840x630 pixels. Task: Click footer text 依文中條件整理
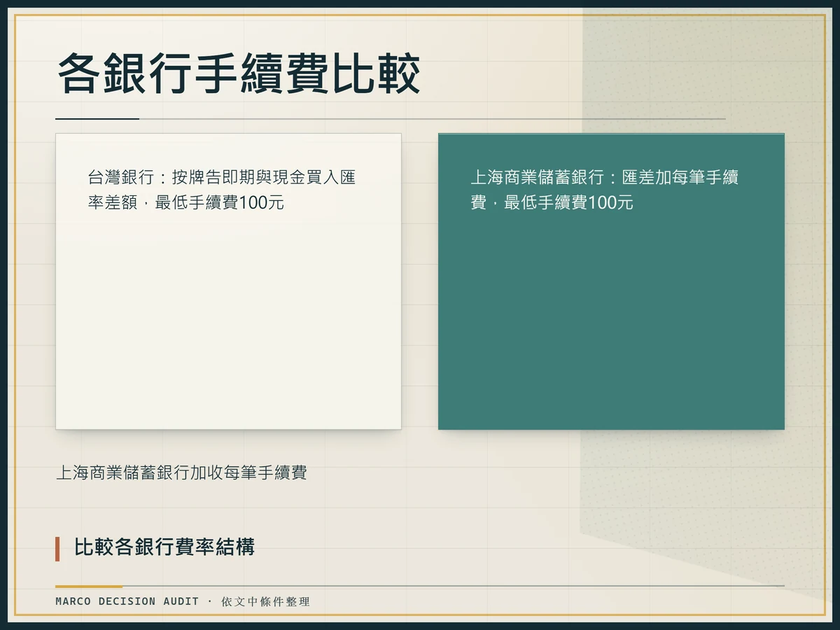coord(265,601)
